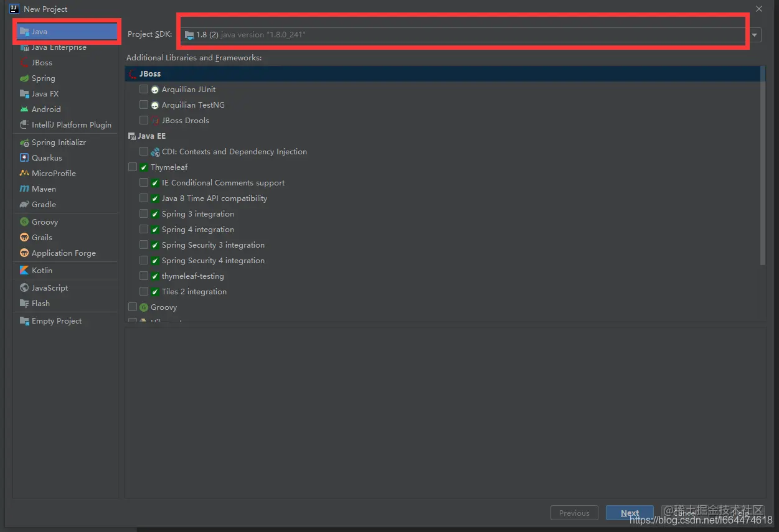Click the Next button
This screenshot has width=779, height=532.
[630, 513]
